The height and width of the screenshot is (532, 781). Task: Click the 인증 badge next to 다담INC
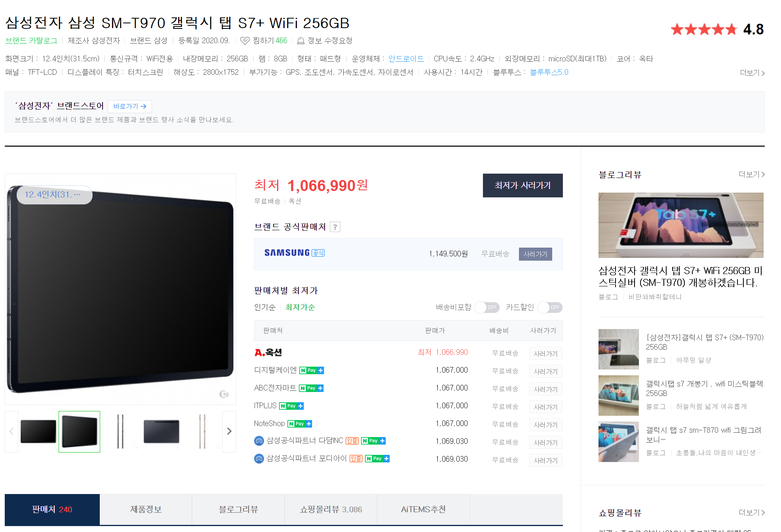(x=352, y=441)
